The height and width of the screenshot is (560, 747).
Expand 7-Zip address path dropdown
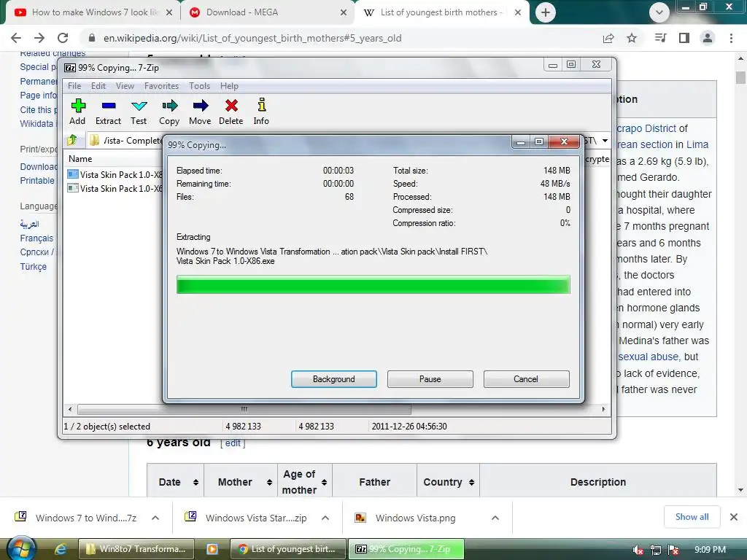point(605,141)
